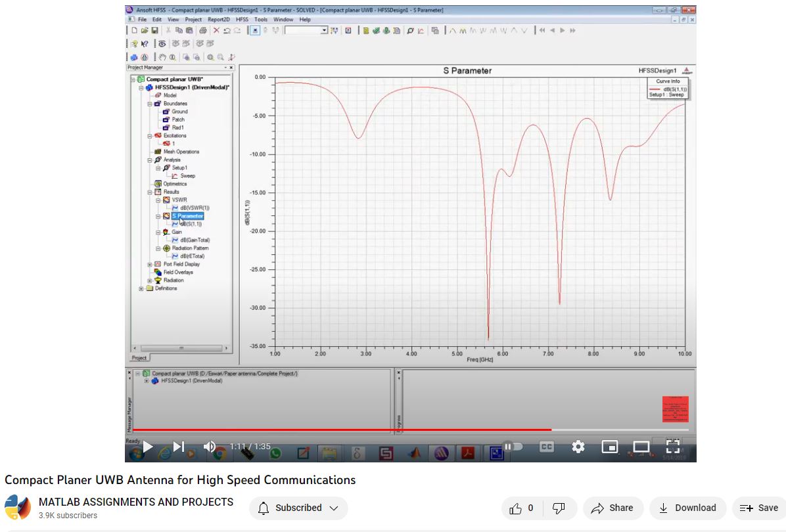Collapse the Boundaries tree node
Screen dimensions: 786x532
[x=149, y=104]
